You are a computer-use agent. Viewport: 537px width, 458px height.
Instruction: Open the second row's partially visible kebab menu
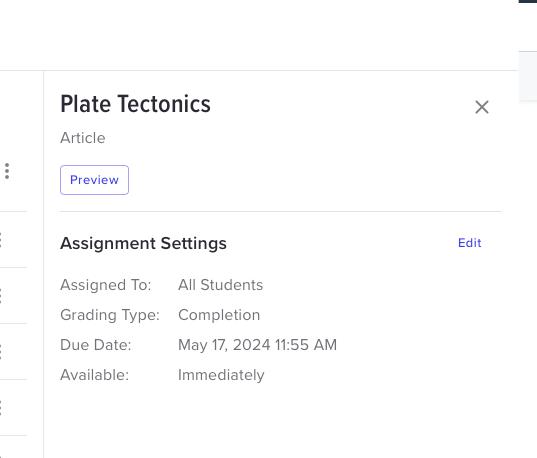pyautogui.click(x=1, y=240)
